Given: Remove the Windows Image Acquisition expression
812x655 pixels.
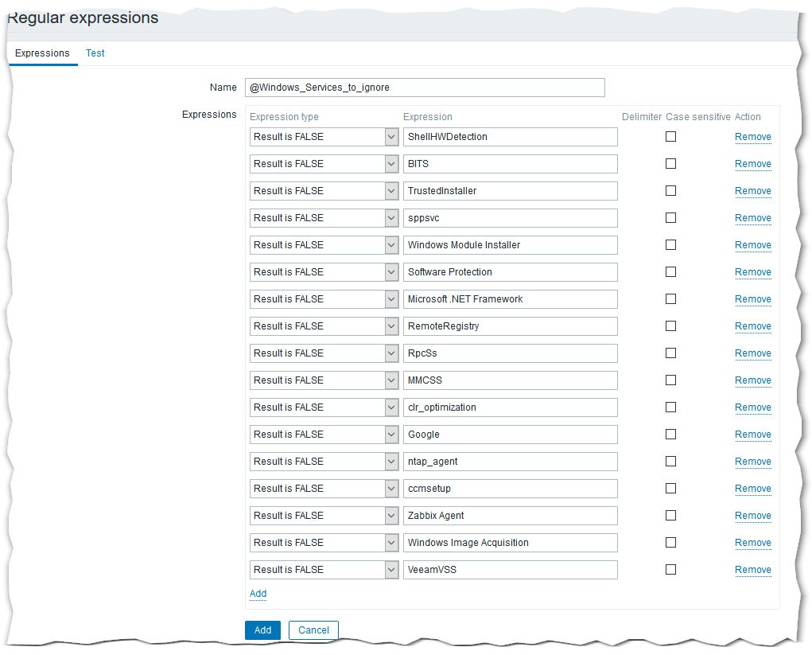Looking at the screenshot, I should click(x=752, y=543).
